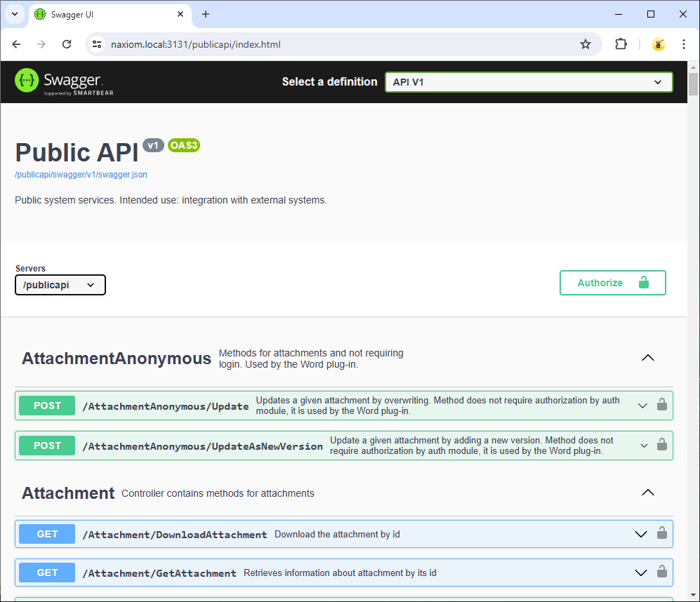
Task: Collapse the AttachmentAnonymous section
Action: point(647,358)
